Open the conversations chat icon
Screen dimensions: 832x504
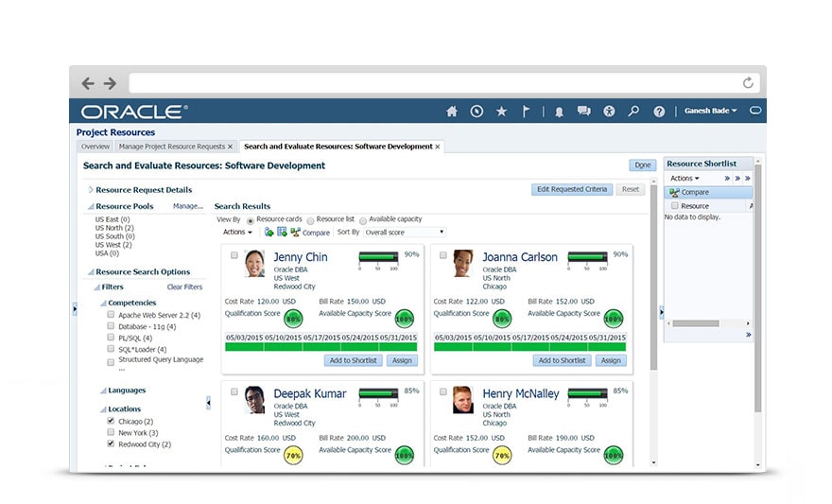pos(583,111)
